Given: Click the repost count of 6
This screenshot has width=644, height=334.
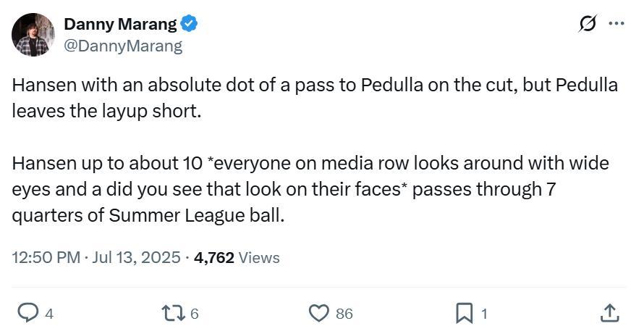Looking at the screenshot, I should [195, 314].
